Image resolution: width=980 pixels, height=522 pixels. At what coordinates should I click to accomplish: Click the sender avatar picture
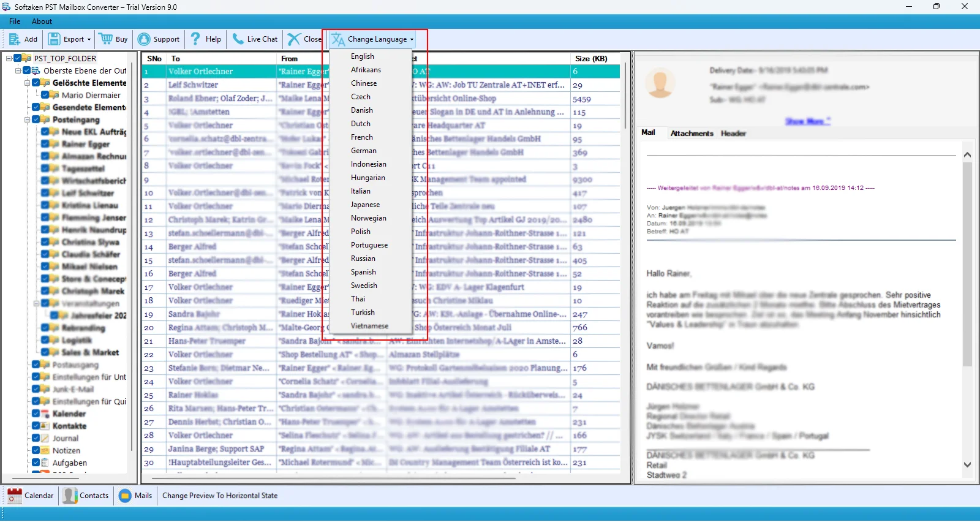coord(660,84)
